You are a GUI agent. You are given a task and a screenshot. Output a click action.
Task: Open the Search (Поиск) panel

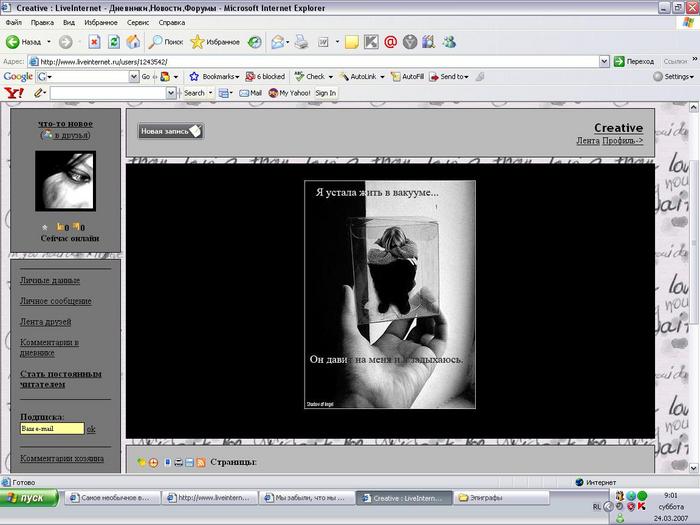pos(166,42)
